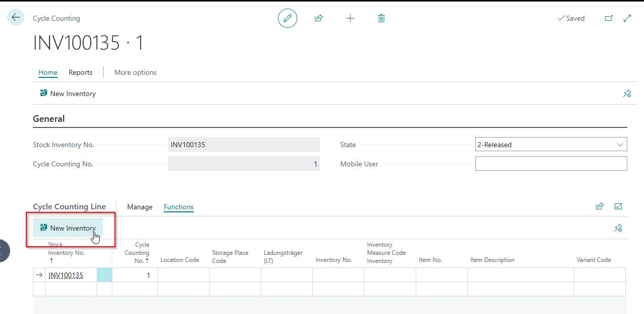Add a new record with plus icon
644x314 pixels.
(x=350, y=18)
